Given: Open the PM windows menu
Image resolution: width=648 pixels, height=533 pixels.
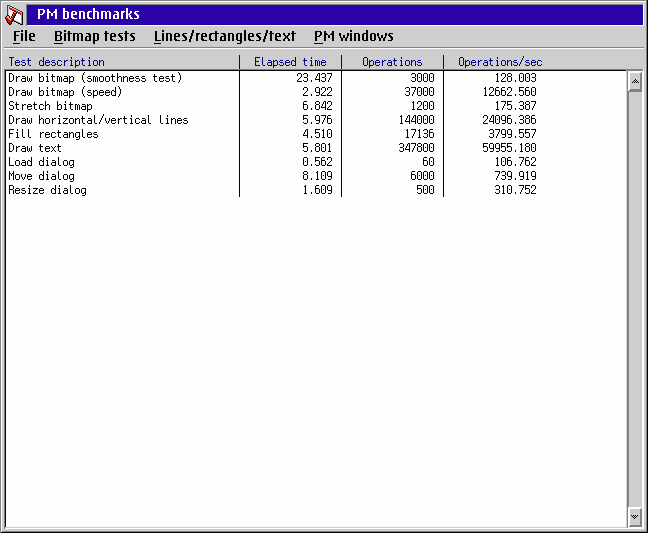Looking at the screenshot, I should (354, 36).
